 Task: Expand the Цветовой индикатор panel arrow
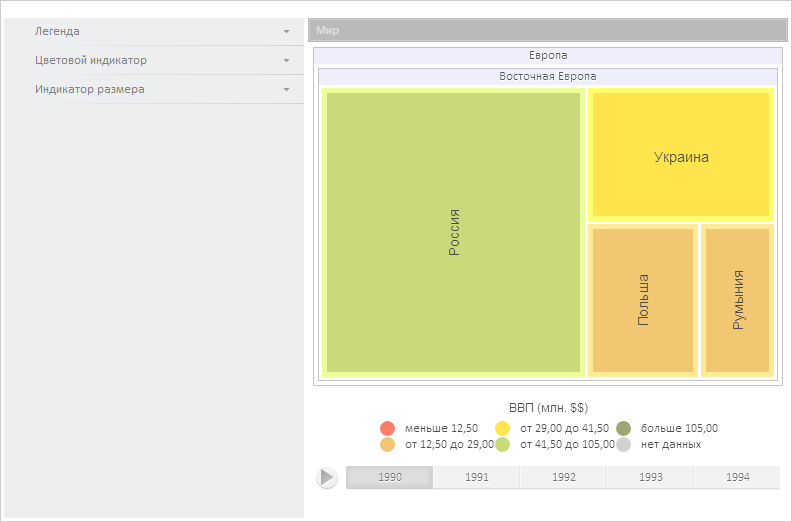287,61
